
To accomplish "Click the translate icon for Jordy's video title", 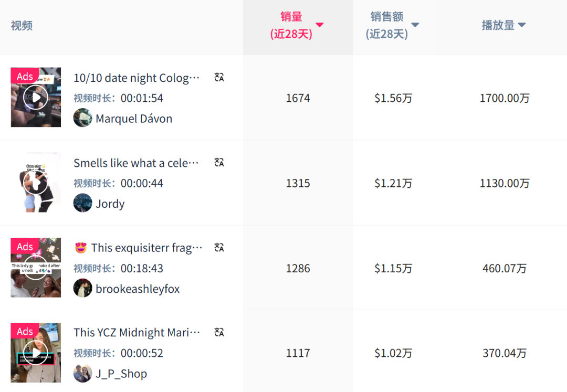I will [219, 162].
